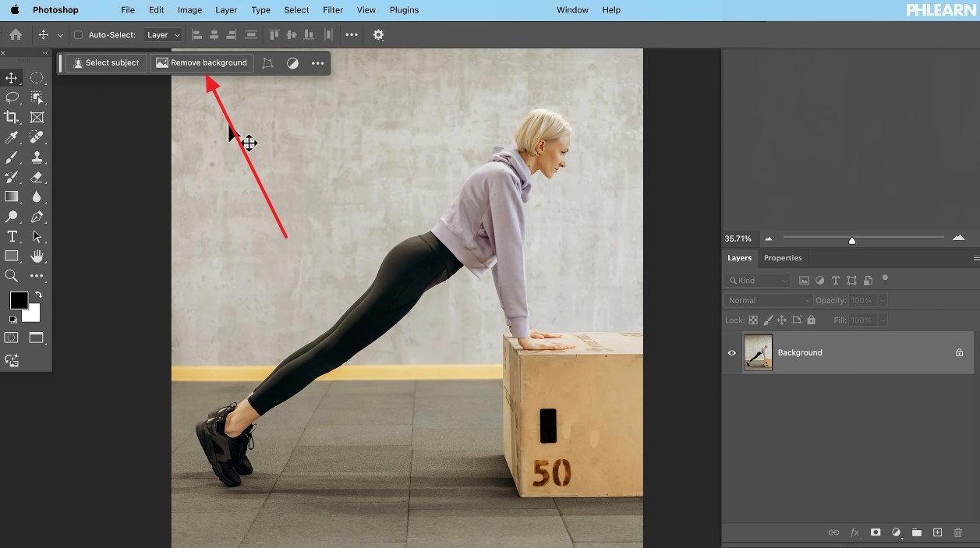Open the Normal blend mode dropdown

tap(769, 300)
